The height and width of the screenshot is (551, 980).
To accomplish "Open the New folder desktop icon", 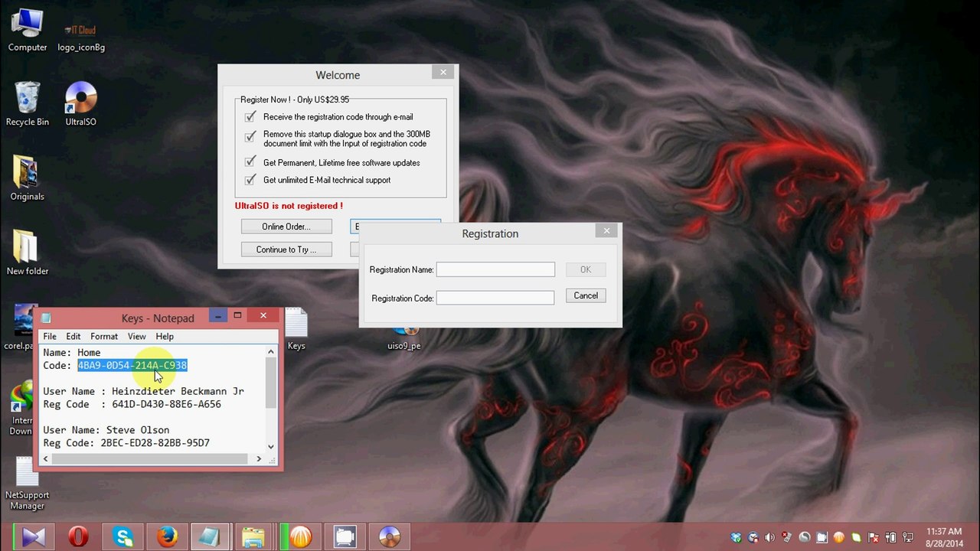I will pyautogui.click(x=28, y=253).
